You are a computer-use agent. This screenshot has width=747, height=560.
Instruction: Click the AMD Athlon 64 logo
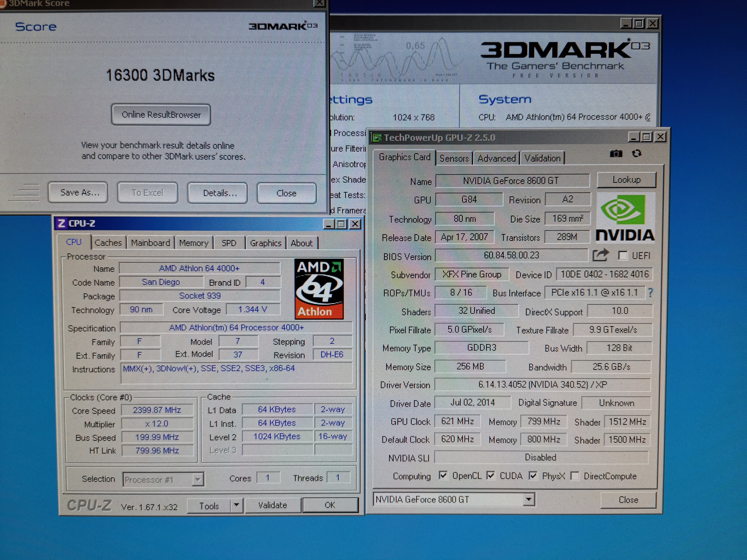[x=319, y=289]
